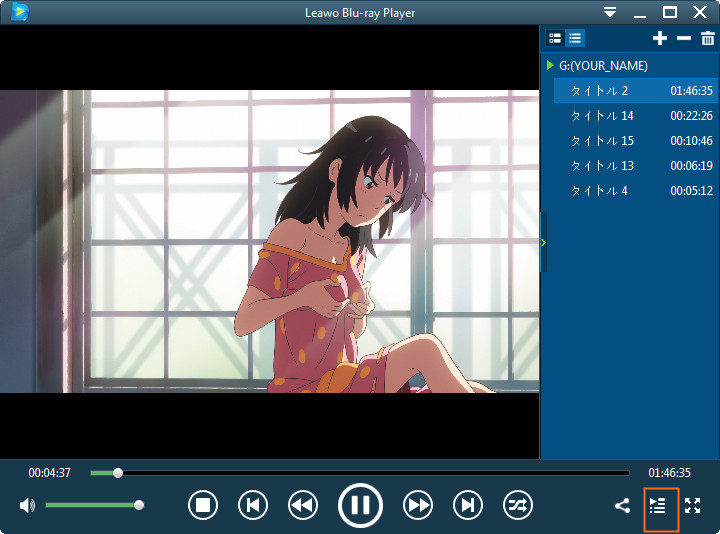Skip to the next title
The width and height of the screenshot is (720, 534).
point(467,505)
